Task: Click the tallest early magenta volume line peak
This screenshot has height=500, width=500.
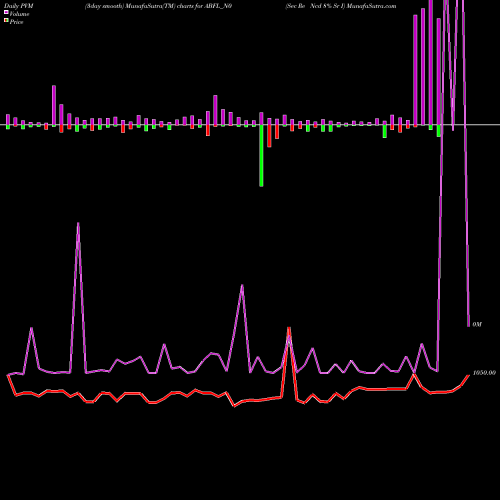Action: [x=78, y=225]
